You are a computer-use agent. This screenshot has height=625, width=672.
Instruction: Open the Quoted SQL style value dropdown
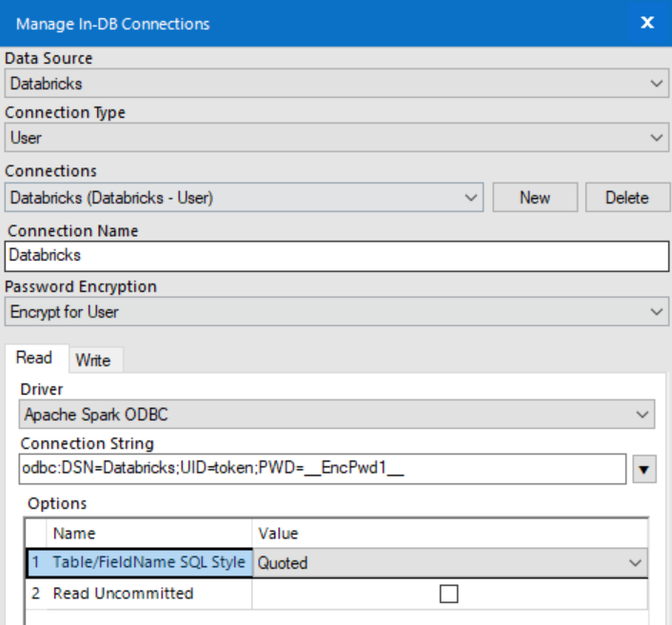click(450, 563)
